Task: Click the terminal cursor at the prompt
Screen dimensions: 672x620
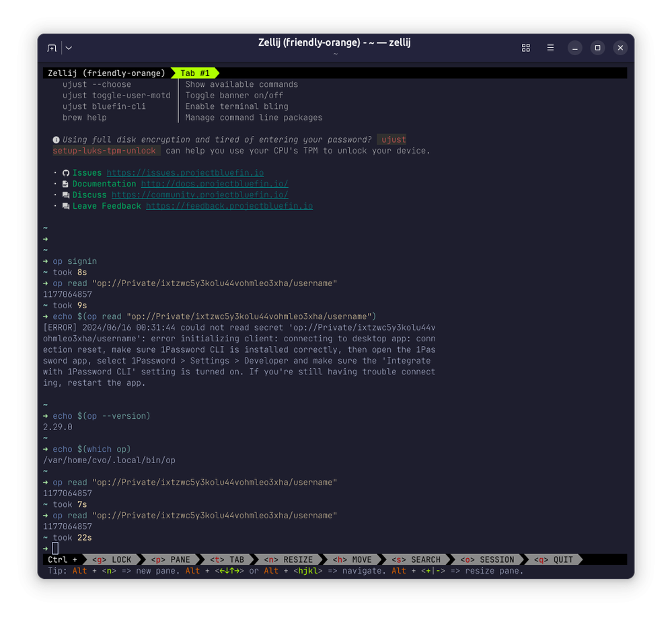Action: 55,549
